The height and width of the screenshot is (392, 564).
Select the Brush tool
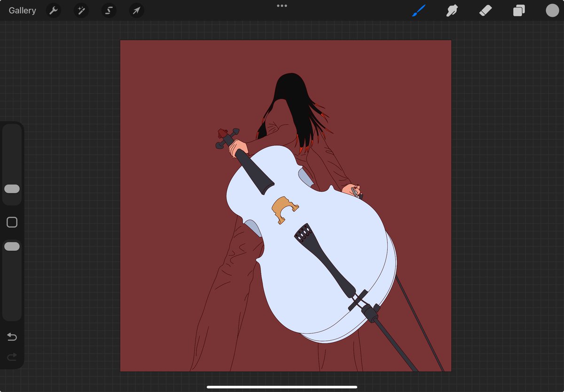click(x=418, y=10)
